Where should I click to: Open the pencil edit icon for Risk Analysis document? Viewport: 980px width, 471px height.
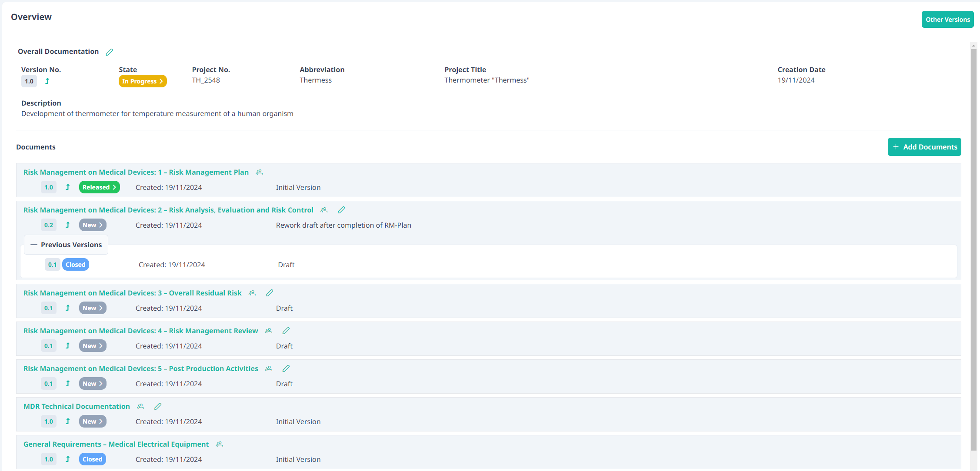341,210
